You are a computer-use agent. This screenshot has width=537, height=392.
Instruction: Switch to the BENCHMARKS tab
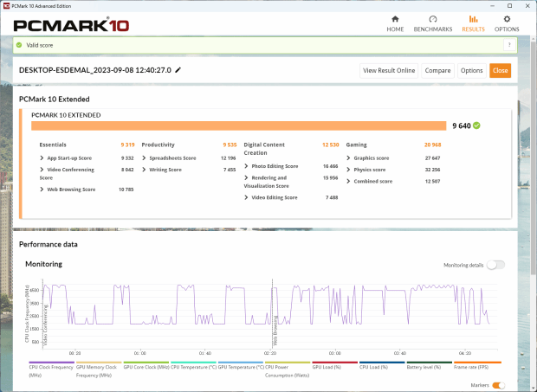(x=432, y=23)
